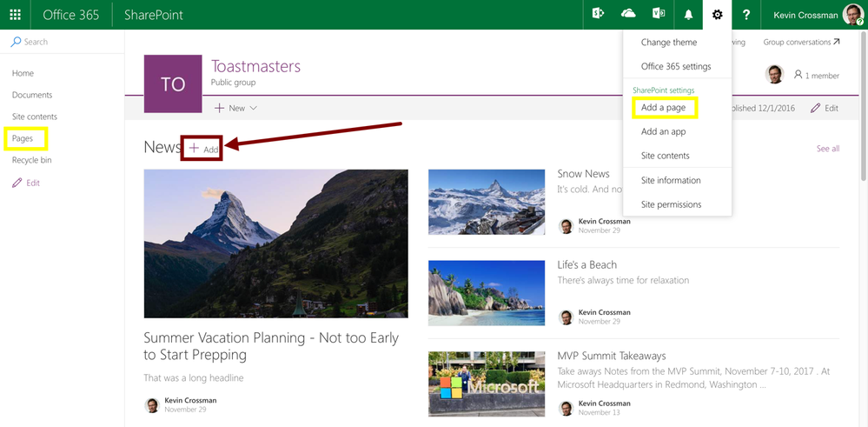This screenshot has height=427, width=868.
Task: Click 'There's always time for relaxation' text
Action: point(623,280)
